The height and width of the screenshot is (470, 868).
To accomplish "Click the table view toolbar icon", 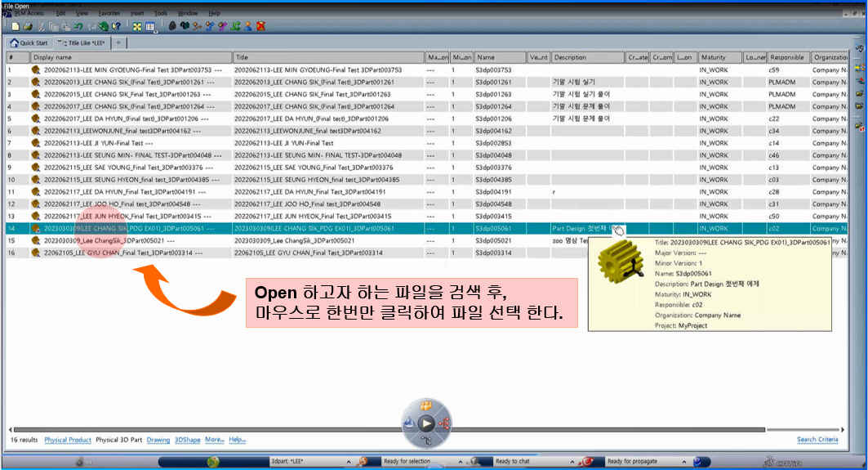I will coord(151,26).
